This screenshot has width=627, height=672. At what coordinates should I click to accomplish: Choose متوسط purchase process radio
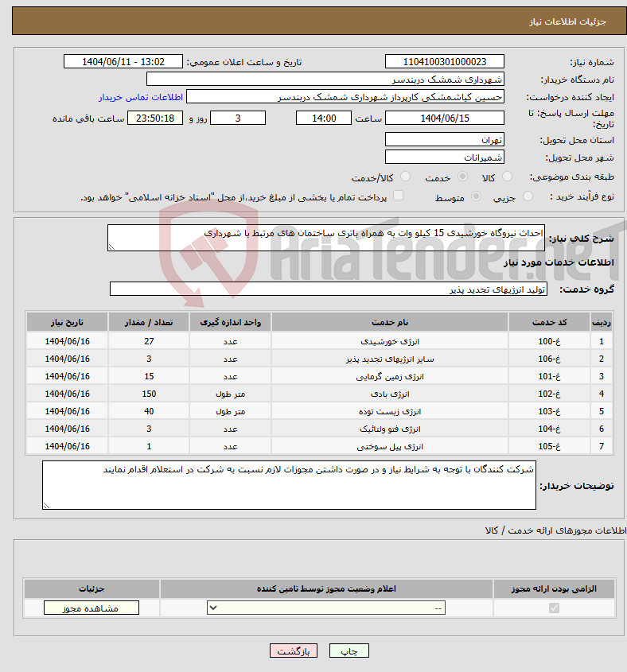[x=476, y=196]
